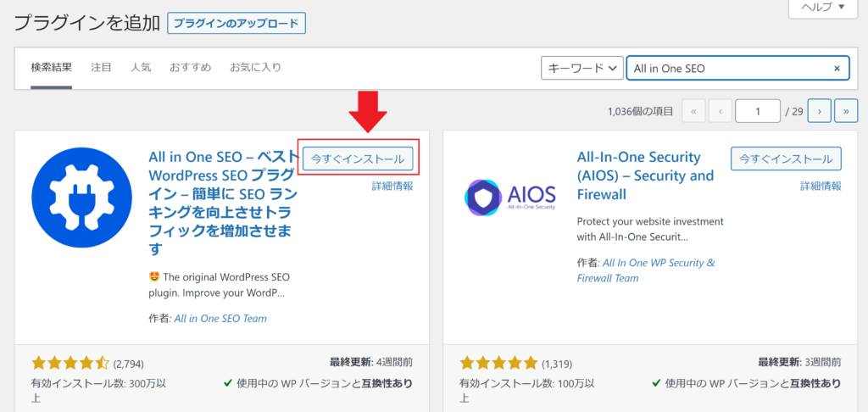Click compatibility checkmark text on All in One SEO card
The height and width of the screenshot is (412, 868).
[318, 383]
